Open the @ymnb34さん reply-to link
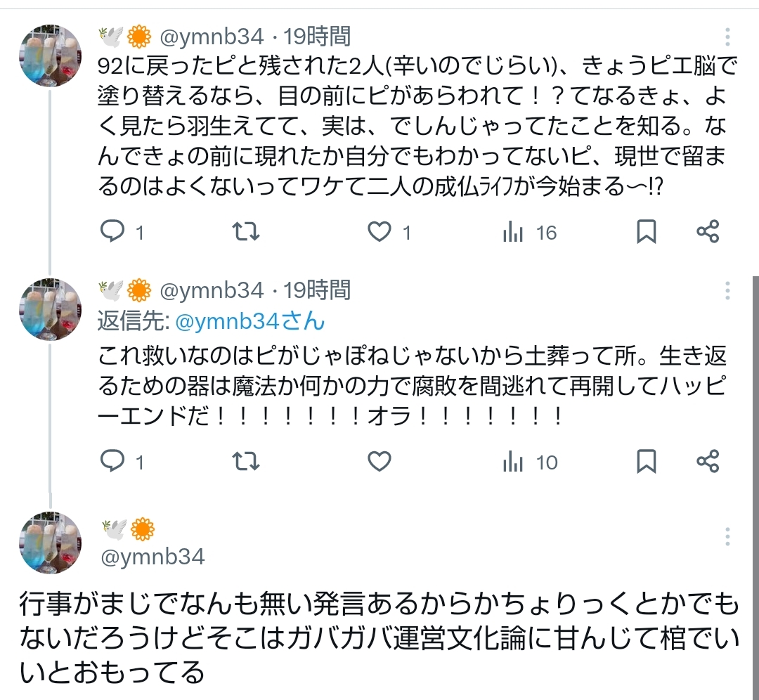Screen dimensions: 759x700 tap(249, 322)
